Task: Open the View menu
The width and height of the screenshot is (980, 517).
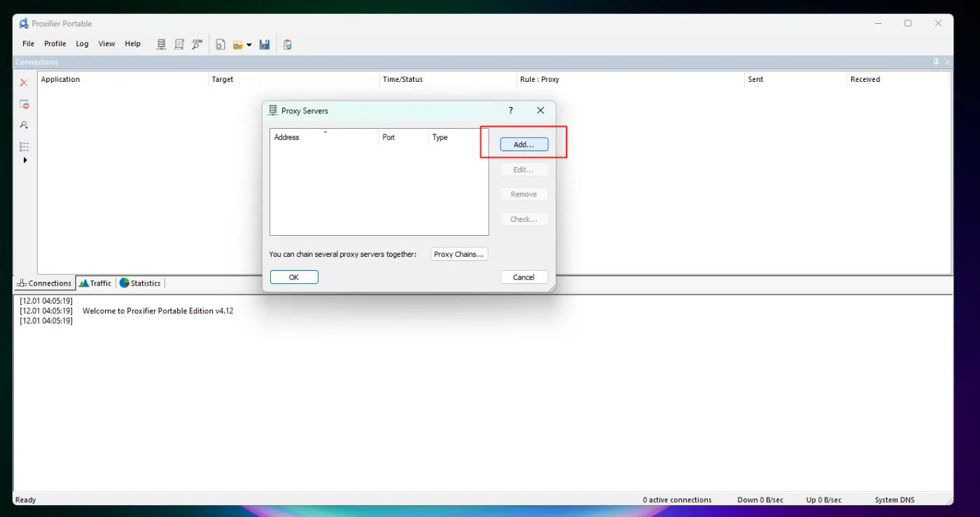Action: (x=106, y=44)
